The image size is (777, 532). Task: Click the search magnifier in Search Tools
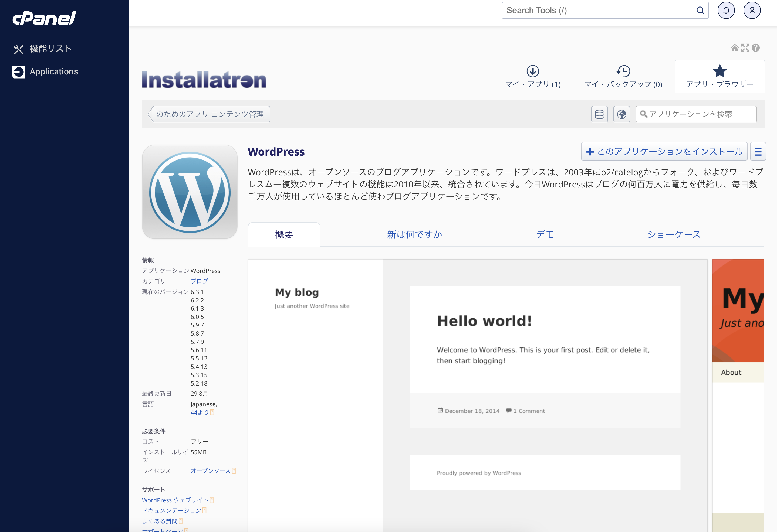point(700,10)
